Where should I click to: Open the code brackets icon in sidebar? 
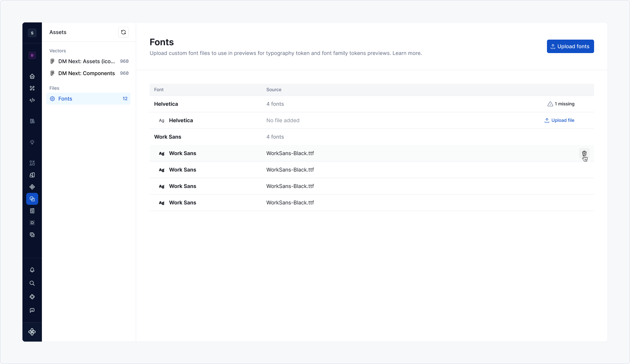[x=32, y=100]
